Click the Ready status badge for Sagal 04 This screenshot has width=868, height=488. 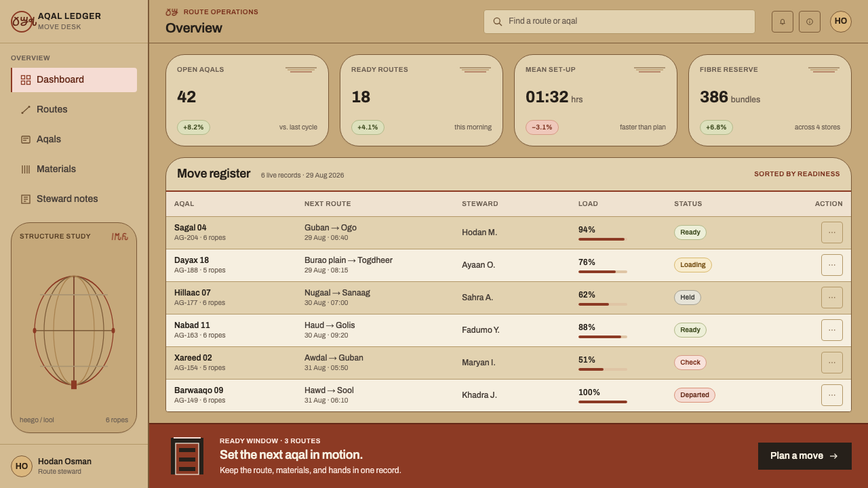point(690,232)
